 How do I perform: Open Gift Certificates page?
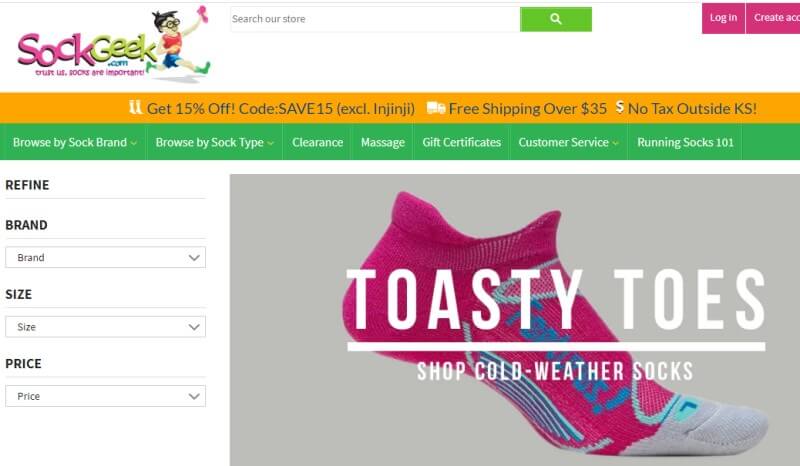[461, 142]
